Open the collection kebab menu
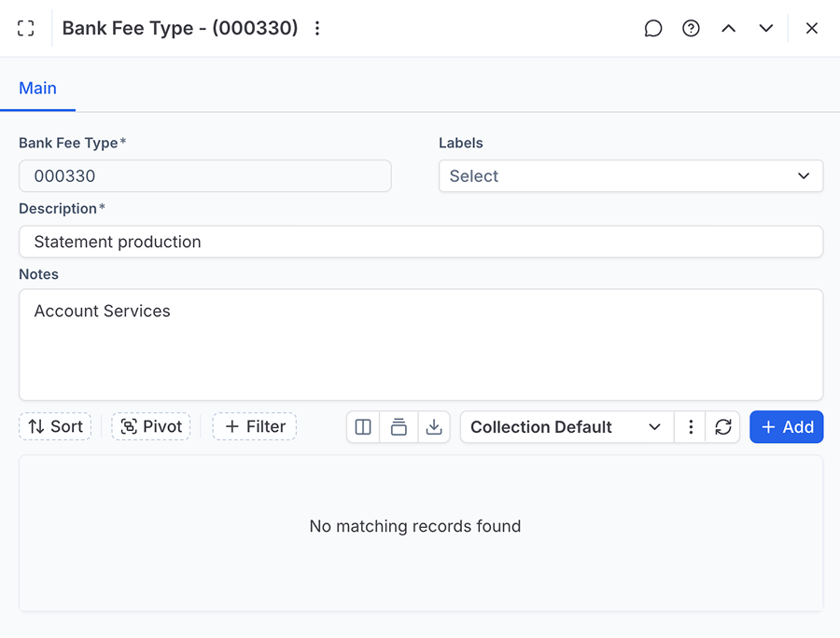The image size is (840, 638). [691, 427]
